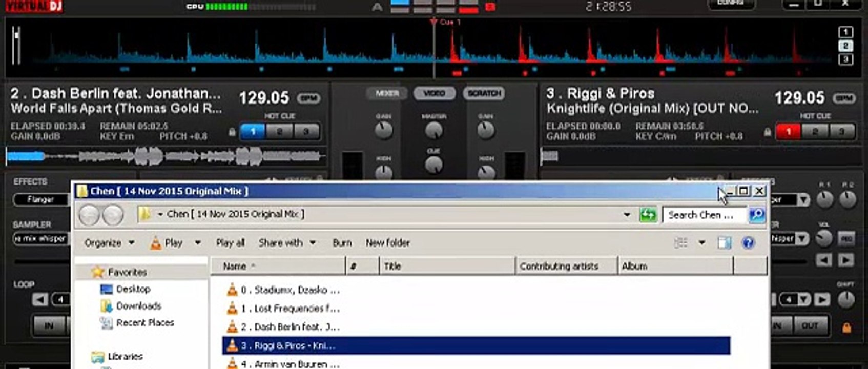This screenshot has width=868, height=369.
Task: Open the loop length dropdown on the right deck
Action: [804, 299]
